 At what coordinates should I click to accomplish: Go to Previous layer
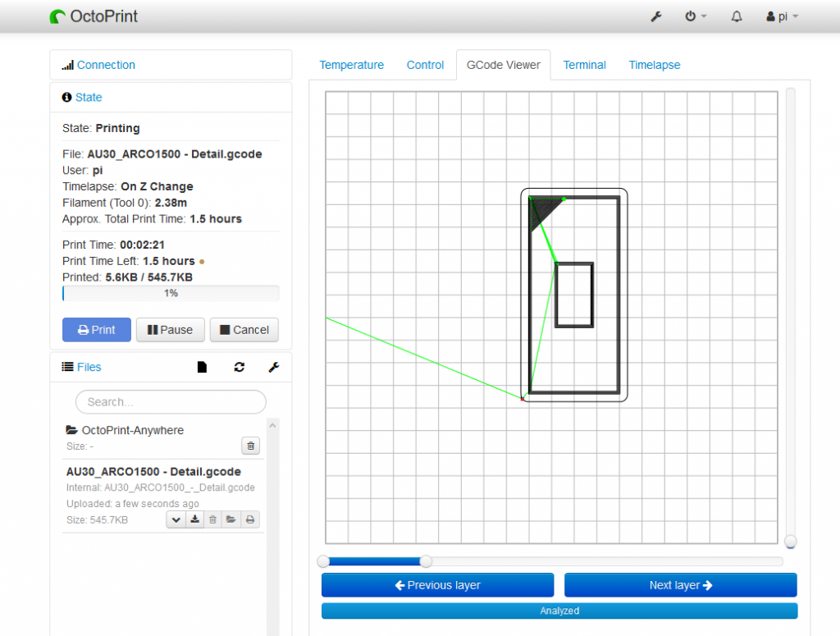coord(438,585)
